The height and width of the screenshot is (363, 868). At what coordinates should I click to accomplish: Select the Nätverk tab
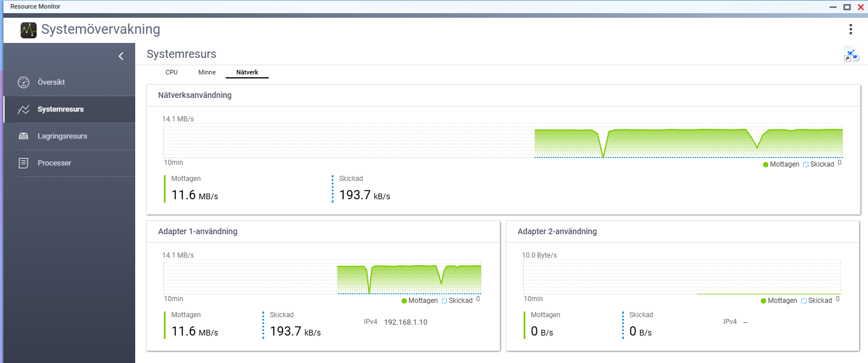click(x=247, y=73)
